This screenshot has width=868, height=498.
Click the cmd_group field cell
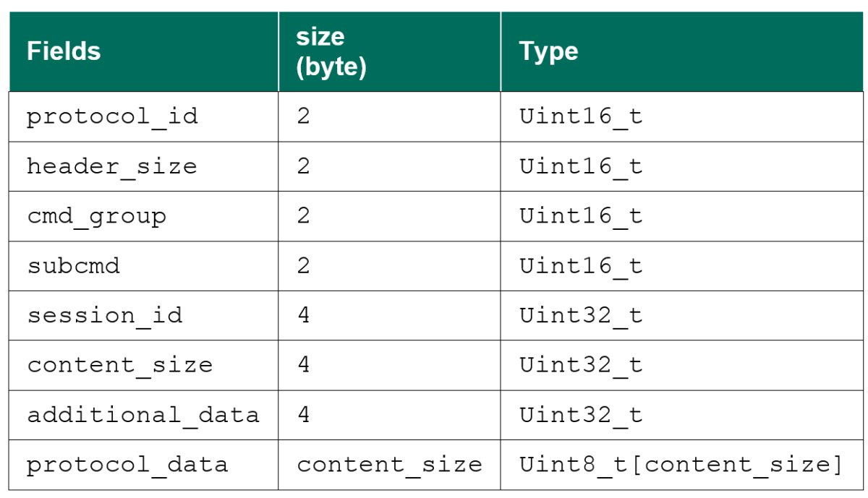tap(97, 217)
